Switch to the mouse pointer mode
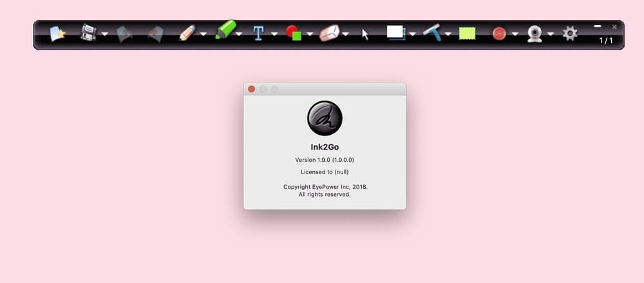The width and height of the screenshot is (644, 283). (365, 35)
